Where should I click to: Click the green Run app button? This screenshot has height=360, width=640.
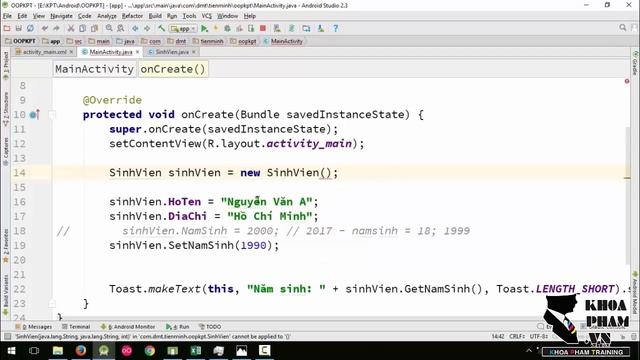pyautogui.click(x=204, y=28)
